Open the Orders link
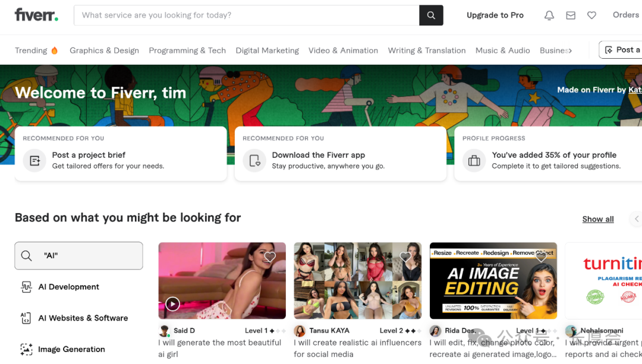This screenshot has width=642, height=364. click(625, 15)
